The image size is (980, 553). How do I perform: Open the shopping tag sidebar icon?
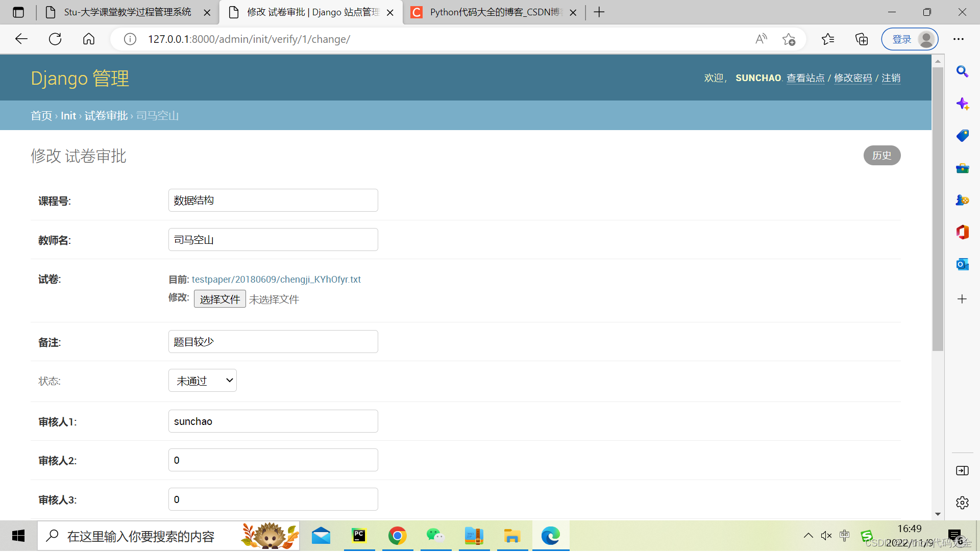pyautogui.click(x=962, y=136)
